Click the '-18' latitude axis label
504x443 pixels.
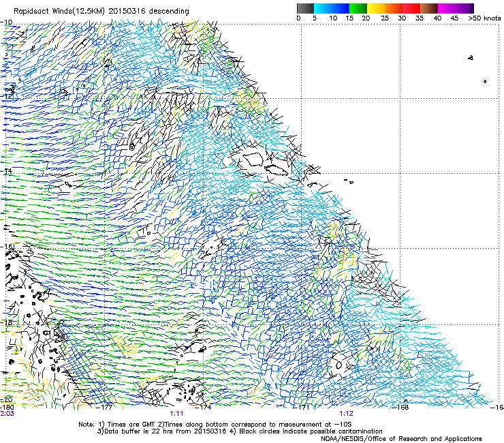pos(6,322)
